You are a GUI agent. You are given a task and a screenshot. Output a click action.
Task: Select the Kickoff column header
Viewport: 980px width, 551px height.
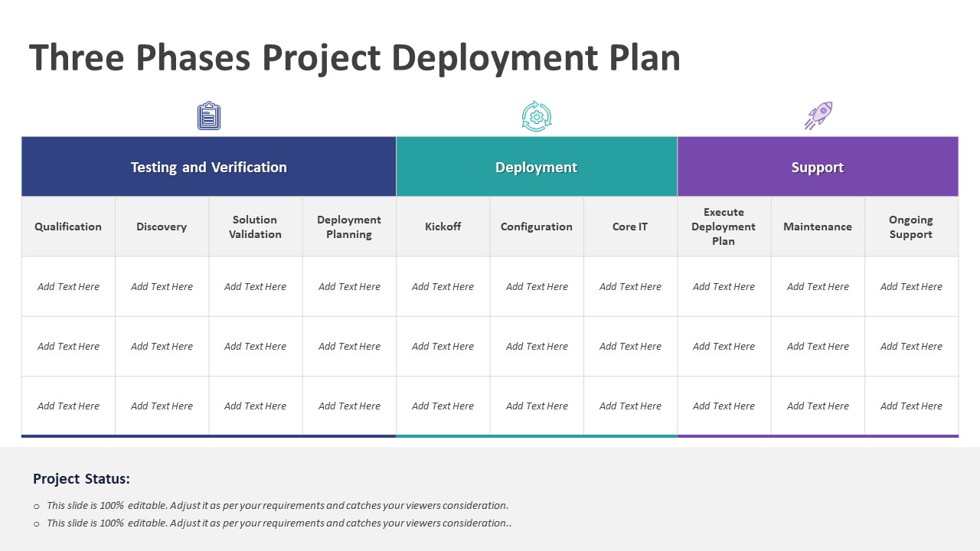[x=443, y=227]
